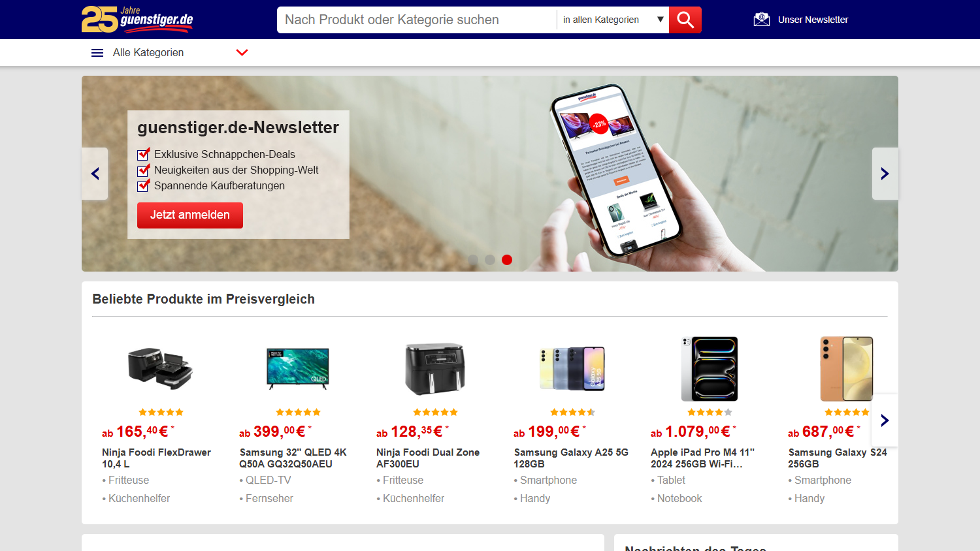Open the Alle Kategorien menu
980x551 pixels.
pyautogui.click(x=148, y=53)
